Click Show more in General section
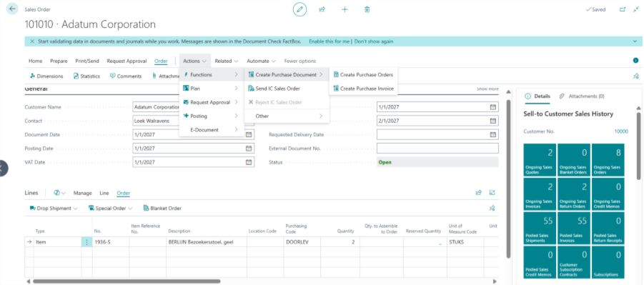The image size is (644, 285). [487, 89]
